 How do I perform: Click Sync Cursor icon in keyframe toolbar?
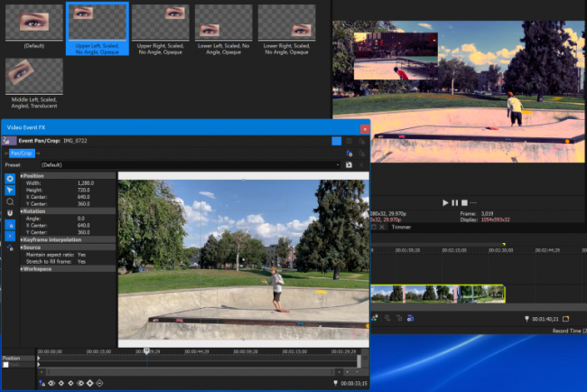(42, 383)
